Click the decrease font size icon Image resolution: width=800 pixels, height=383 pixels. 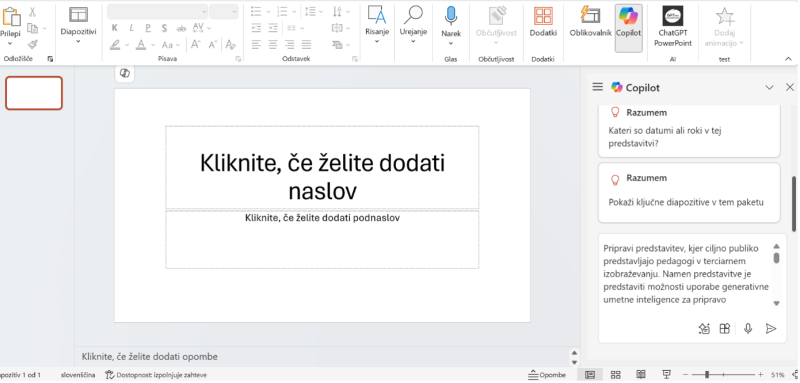pos(213,45)
